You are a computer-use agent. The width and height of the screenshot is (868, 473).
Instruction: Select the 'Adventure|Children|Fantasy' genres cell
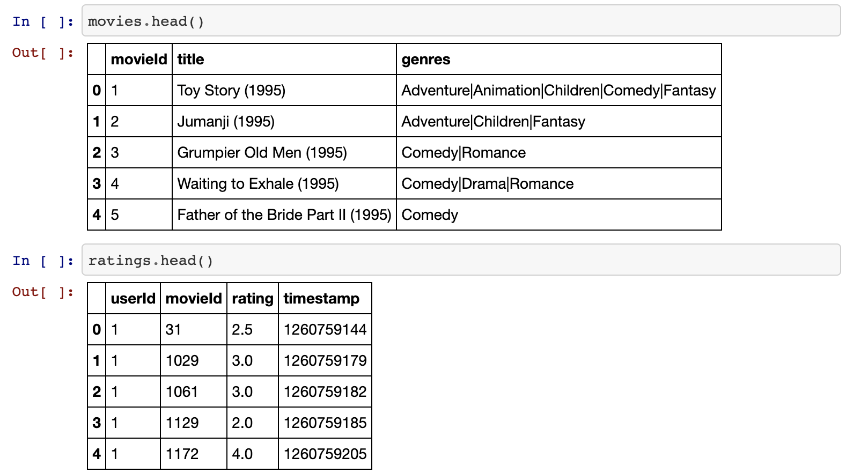point(493,122)
